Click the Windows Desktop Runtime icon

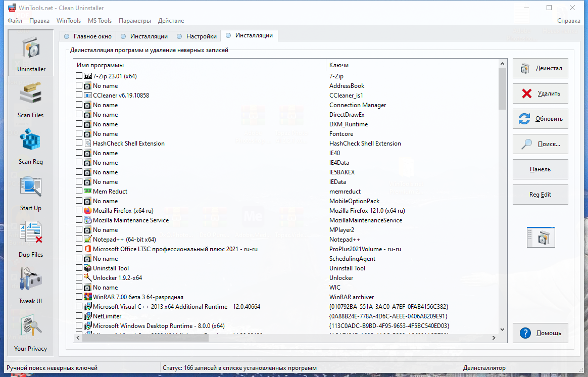88,325
